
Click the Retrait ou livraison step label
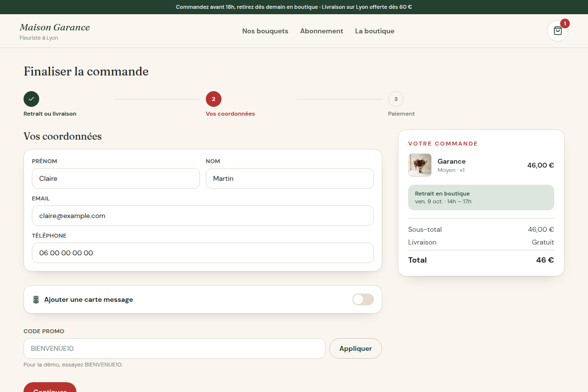pos(50,114)
